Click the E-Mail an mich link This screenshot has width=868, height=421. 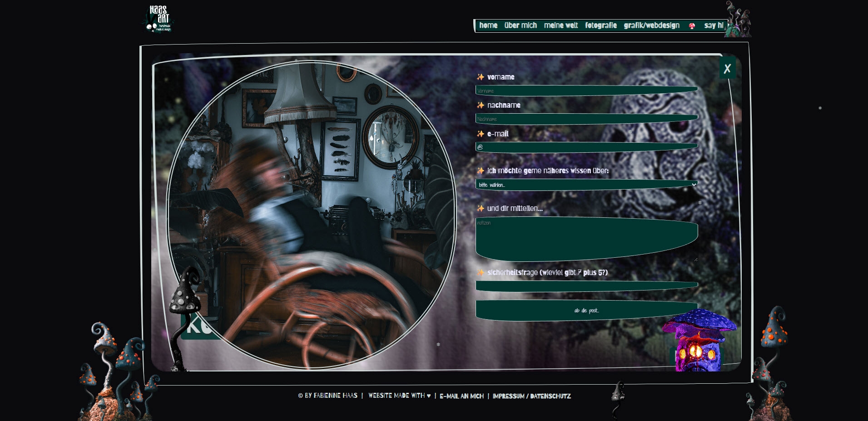click(461, 396)
